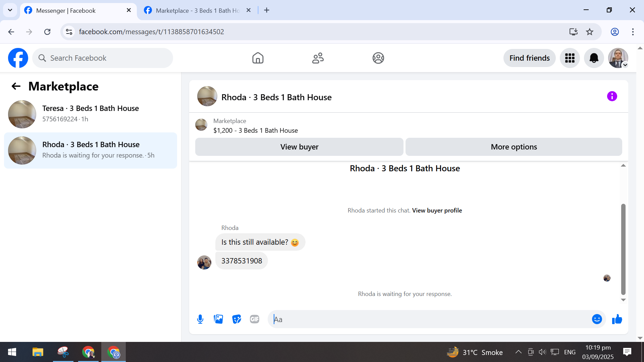Viewport: 644px width, 362px height.
Task: Click the browser Forward button
Action: tap(29, 32)
